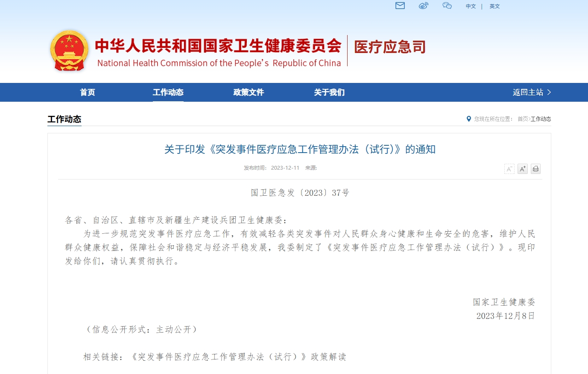Go to 首页 in navigation bar

click(x=88, y=92)
